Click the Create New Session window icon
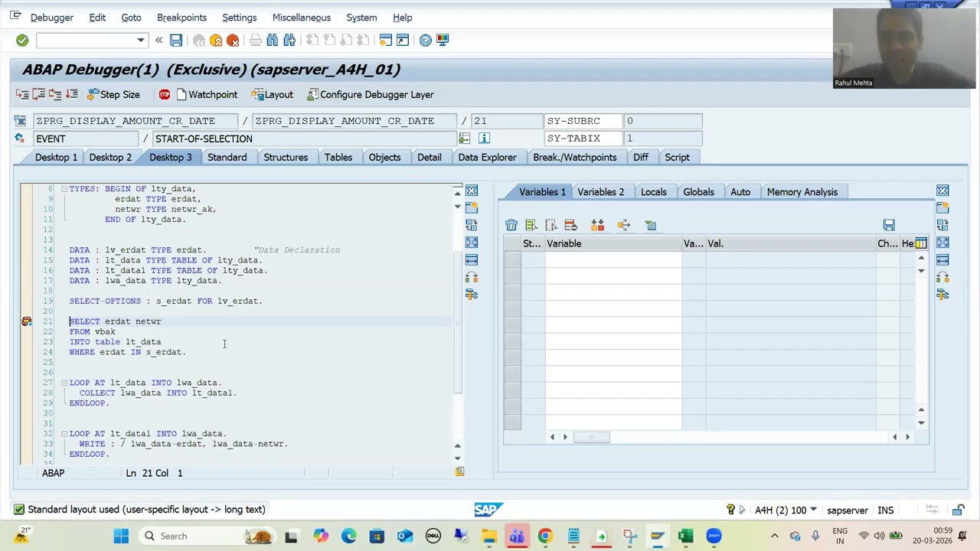This screenshot has width=980, height=551. coord(386,40)
